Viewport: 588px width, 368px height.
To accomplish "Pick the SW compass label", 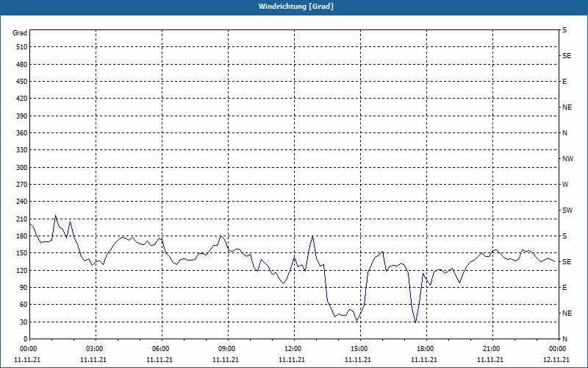I will click(567, 210).
